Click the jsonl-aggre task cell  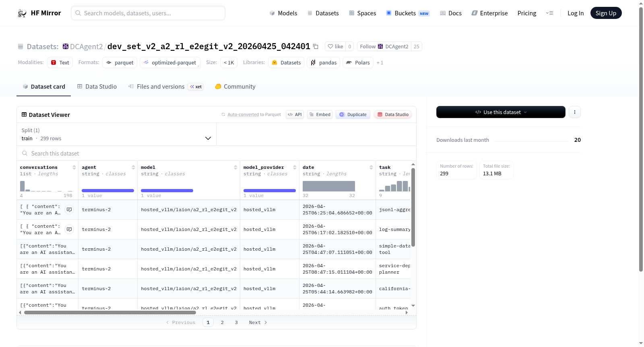click(393, 210)
